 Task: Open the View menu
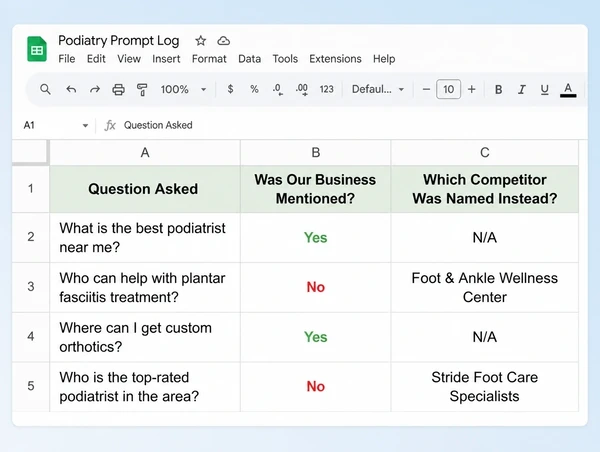129,59
